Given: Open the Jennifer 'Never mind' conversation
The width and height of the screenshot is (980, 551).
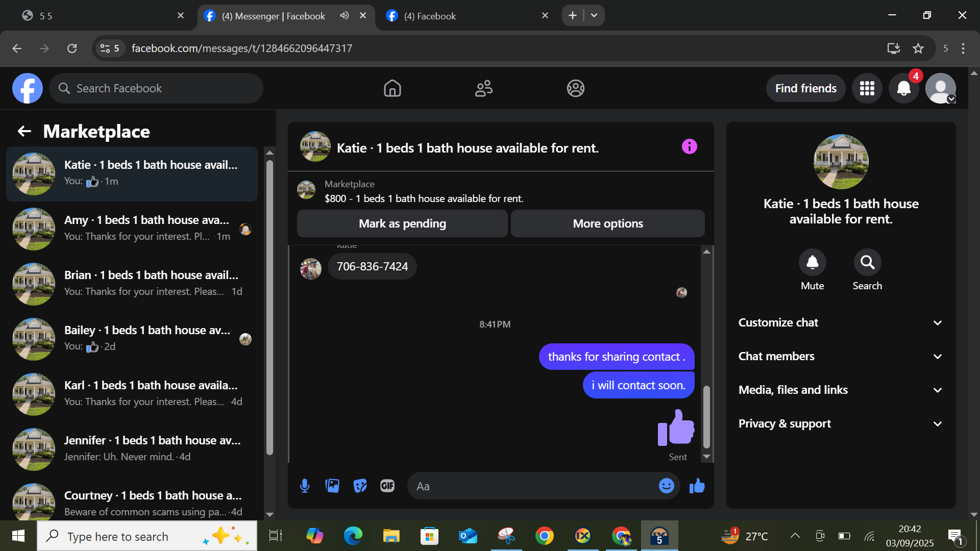Looking at the screenshot, I should point(132,449).
